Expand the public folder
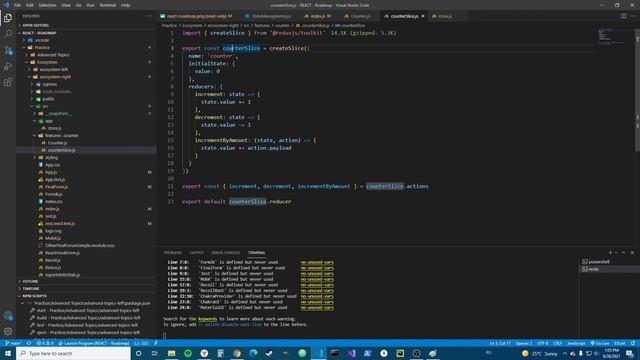Viewport: 640px width, 360px height. point(48,99)
